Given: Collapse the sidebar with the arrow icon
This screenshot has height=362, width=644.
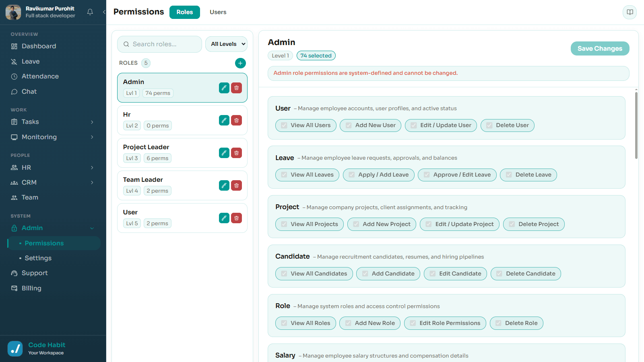Looking at the screenshot, I should pos(104,12).
